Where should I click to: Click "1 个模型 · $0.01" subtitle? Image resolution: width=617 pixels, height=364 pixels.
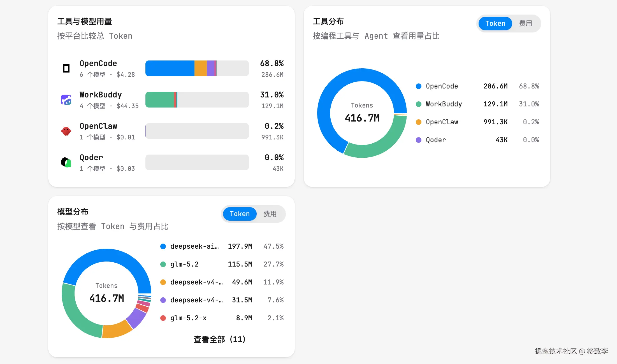tap(107, 137)
